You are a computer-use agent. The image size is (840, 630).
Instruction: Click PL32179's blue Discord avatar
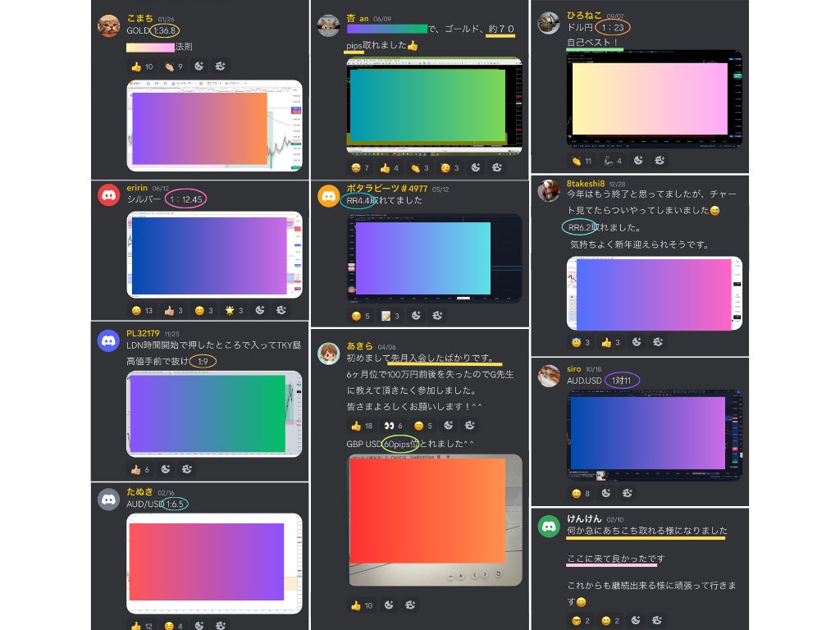pyautogui.click(x=109, y=340)
